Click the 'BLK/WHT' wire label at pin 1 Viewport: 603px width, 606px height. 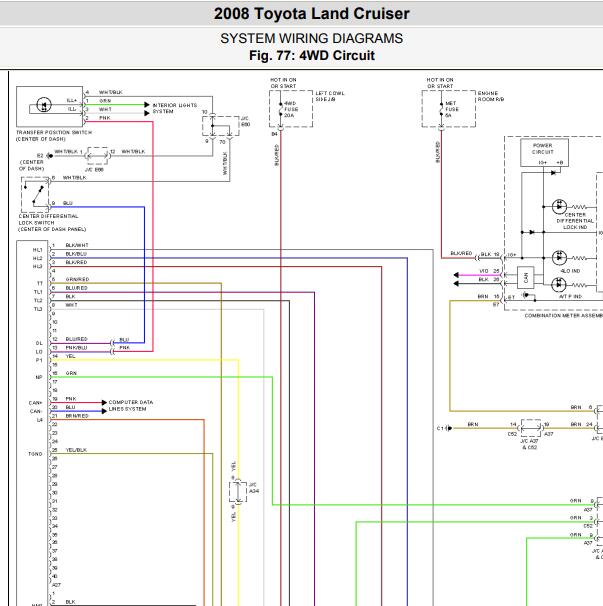point(77,245)
